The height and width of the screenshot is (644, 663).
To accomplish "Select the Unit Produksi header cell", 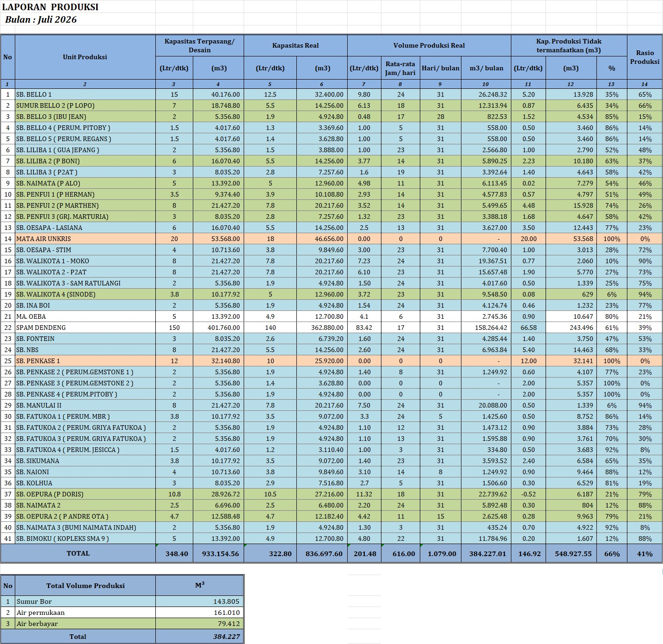I will coord(85,57).
